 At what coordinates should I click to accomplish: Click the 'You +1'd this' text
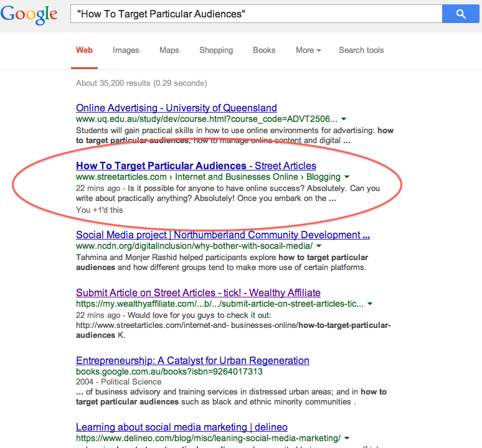tap(99, 210)
